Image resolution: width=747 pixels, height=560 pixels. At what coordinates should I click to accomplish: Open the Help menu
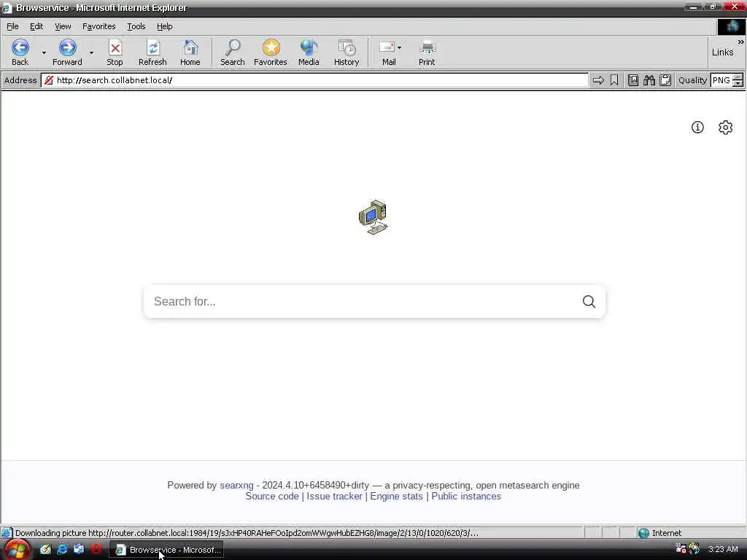(164, 26)
